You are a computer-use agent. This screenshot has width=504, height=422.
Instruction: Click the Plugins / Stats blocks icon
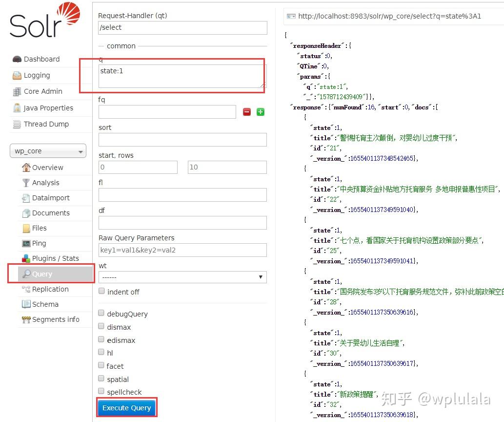click(26, 258)
